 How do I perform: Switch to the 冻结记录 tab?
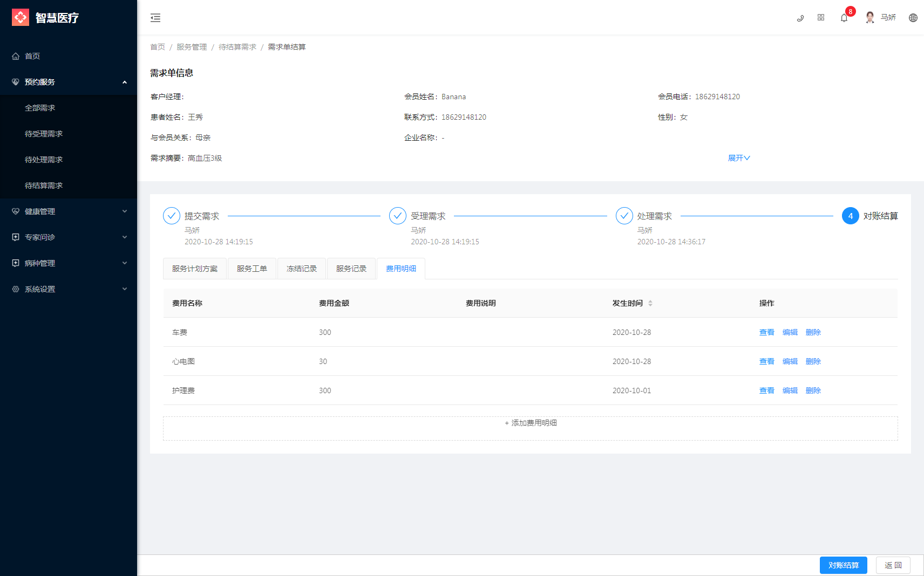(302, 269)
